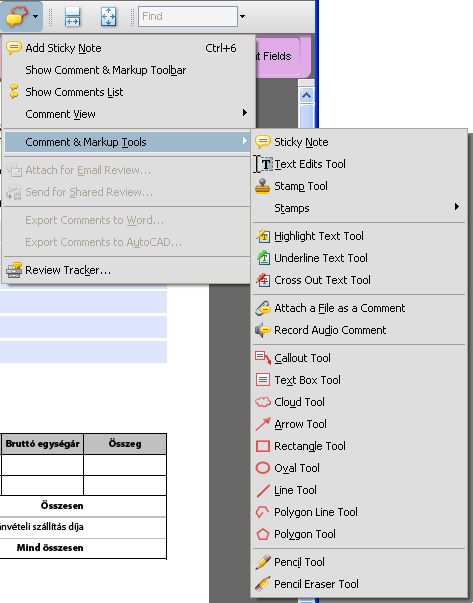Pick the Stamp Tool icon
This screenshot has height=603, width=473.
263,186
